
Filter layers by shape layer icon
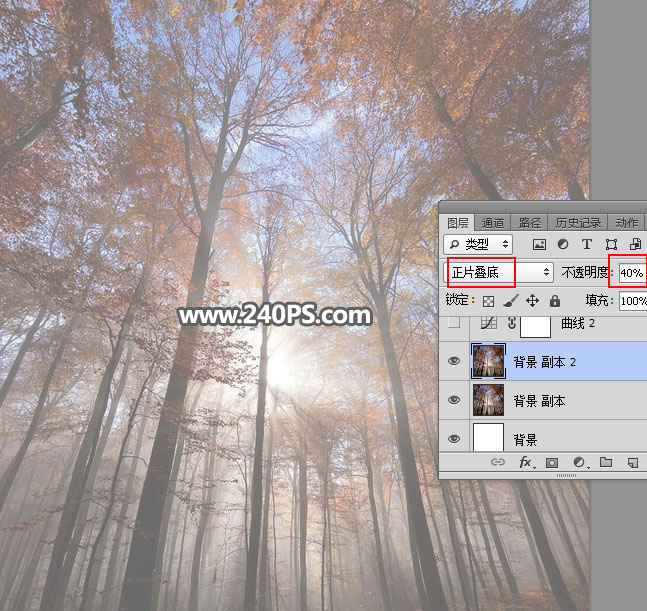[611, 245]
